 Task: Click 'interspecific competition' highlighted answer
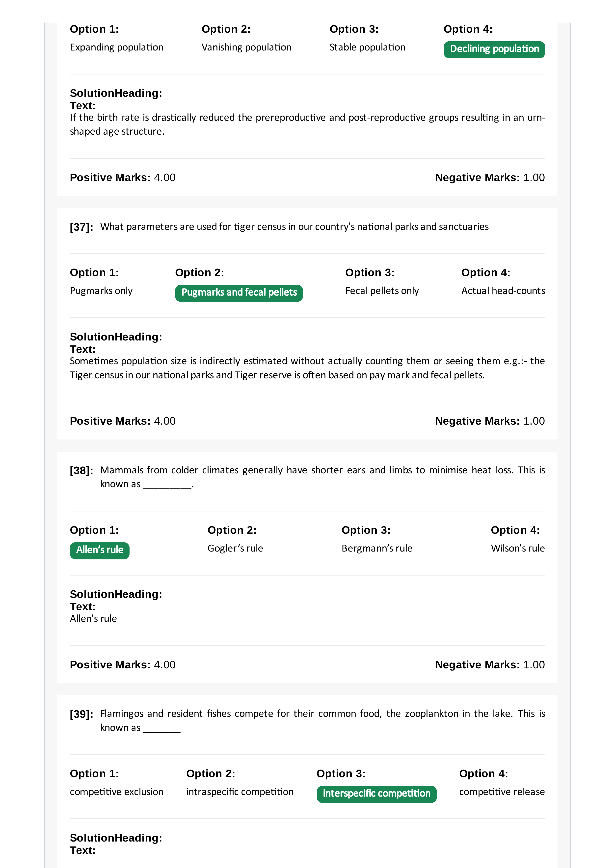pyautogui.click(x=376, y=794)
